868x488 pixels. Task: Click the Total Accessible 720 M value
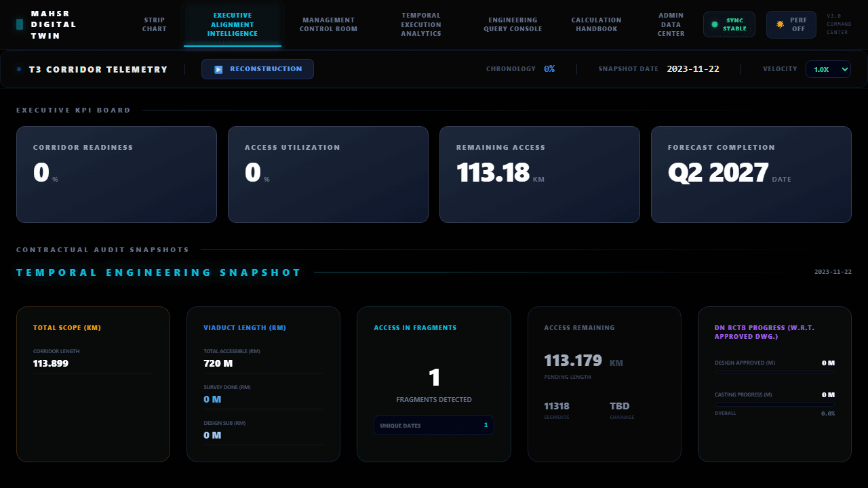(x=218, y=363)
